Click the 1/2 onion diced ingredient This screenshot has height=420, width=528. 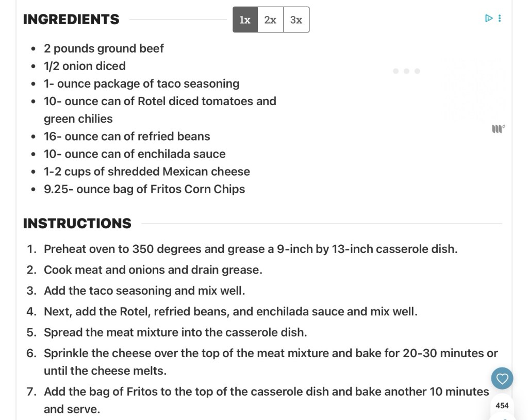click(85, 66)
